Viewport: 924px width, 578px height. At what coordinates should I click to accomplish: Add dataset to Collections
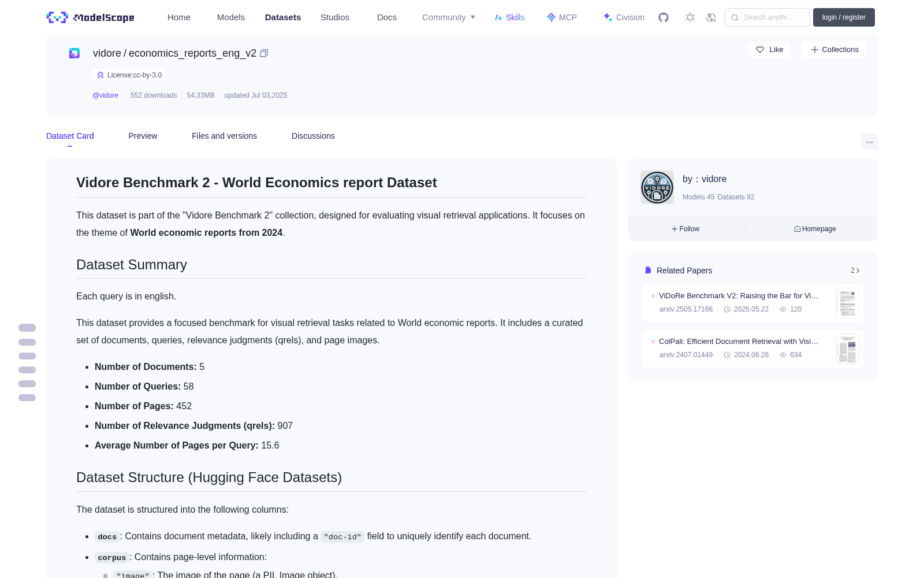pyautogui.click(x=834, y=50)
